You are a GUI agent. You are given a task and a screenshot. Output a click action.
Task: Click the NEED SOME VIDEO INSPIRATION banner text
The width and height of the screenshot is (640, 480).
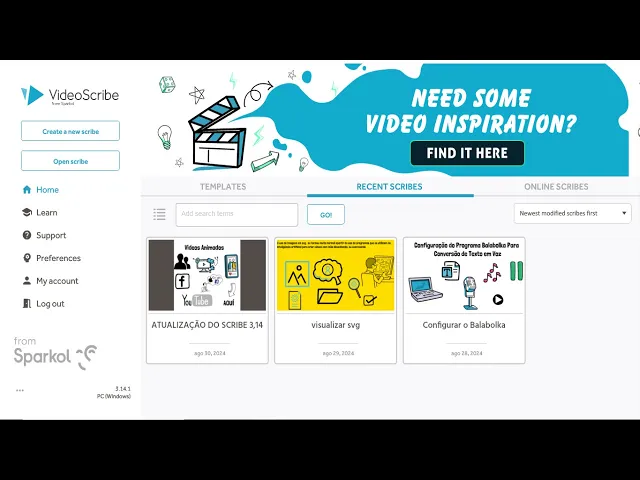471,111
